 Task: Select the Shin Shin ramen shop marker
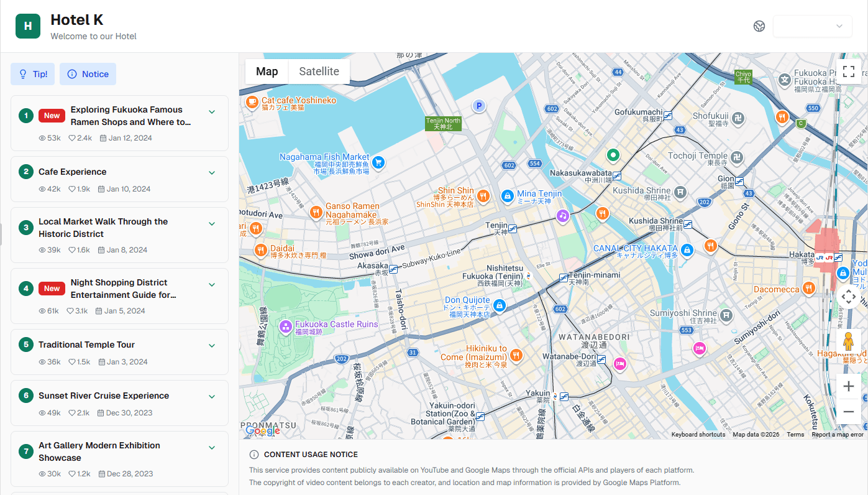coord(485,195)
